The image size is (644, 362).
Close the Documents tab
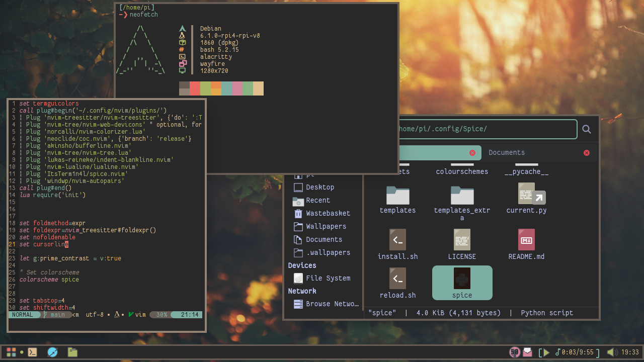coord(587,153)
